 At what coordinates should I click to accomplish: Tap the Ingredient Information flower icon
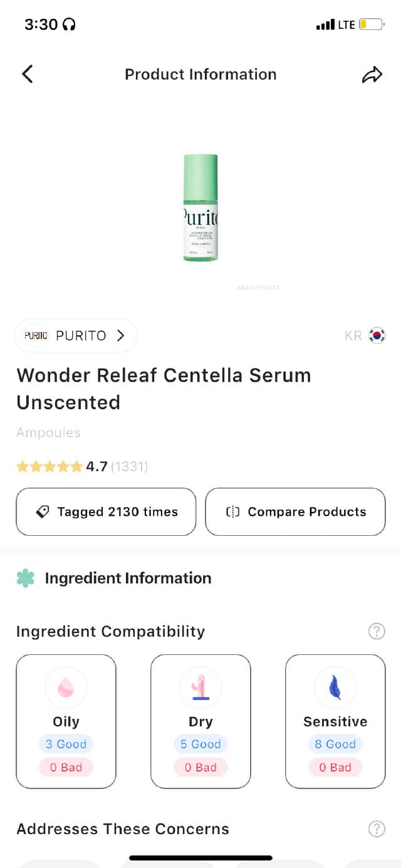[x=24, y=578]
